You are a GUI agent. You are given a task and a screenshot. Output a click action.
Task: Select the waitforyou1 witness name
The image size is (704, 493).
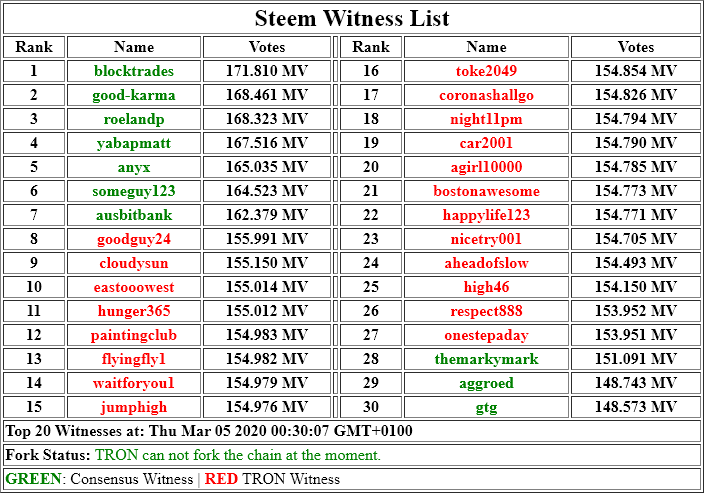(134, 383)
